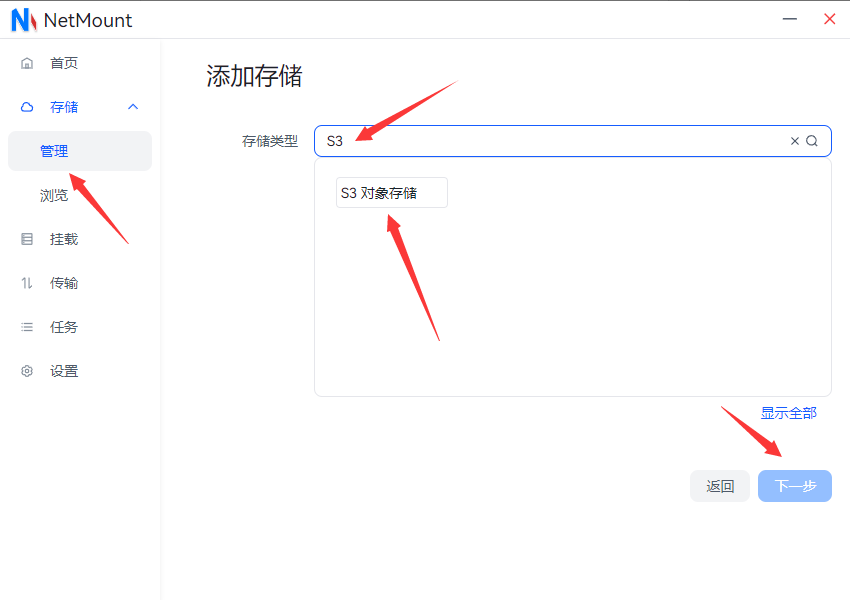Focus the 存储类型 input field
Image resolution: width=850 pixels, height=600 pixels.
point(550,141)
